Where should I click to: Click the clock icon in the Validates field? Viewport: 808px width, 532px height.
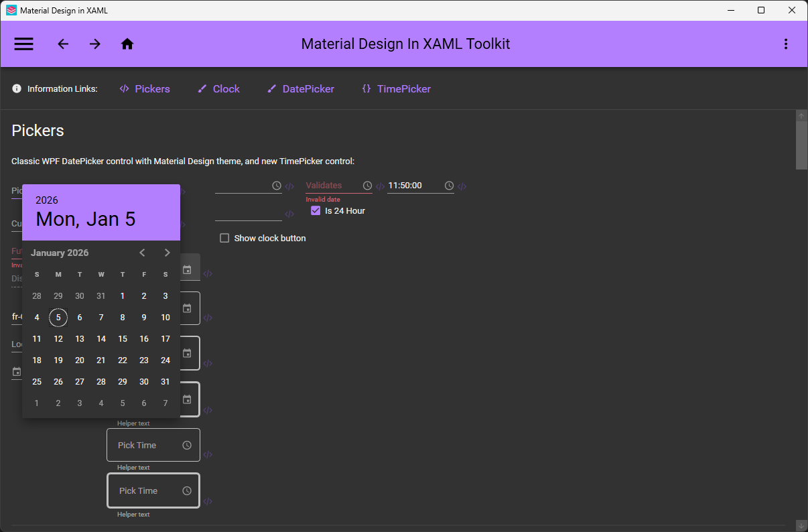[367, 186]
